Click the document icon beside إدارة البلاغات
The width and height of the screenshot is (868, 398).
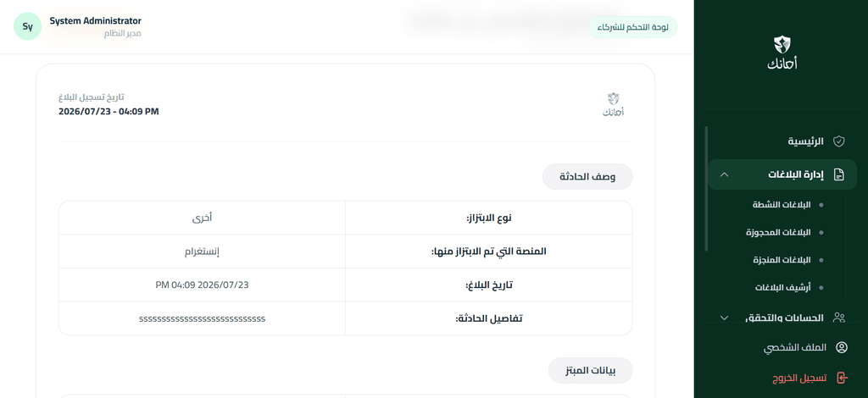pos(839,174)
